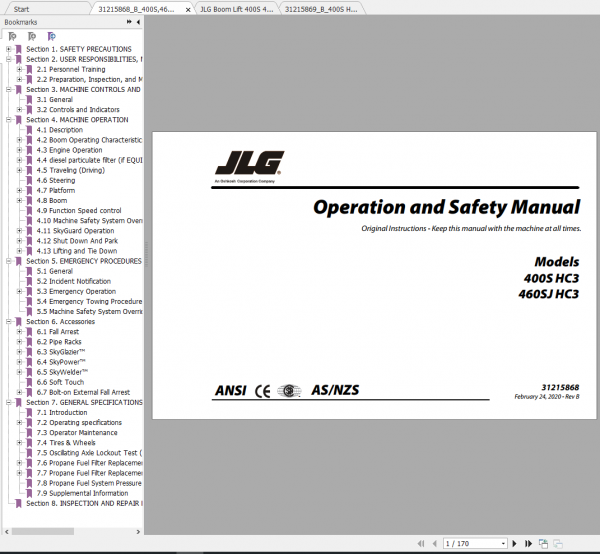Click the bookmarks horizontal scrollbar thumb
The height and width of the screenshot is (554, 600).
[x=43, y=531]
